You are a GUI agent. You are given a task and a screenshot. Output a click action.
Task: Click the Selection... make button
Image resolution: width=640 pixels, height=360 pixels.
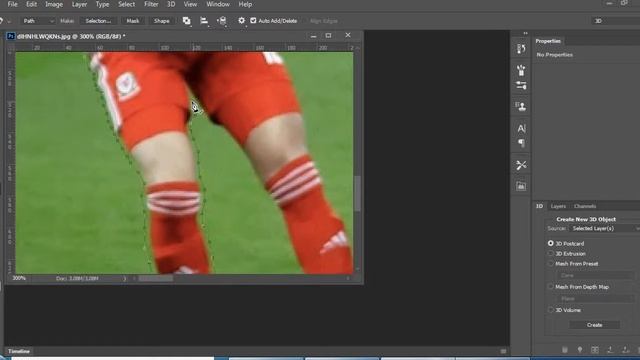pyautogui.click(x=98, y=21)
